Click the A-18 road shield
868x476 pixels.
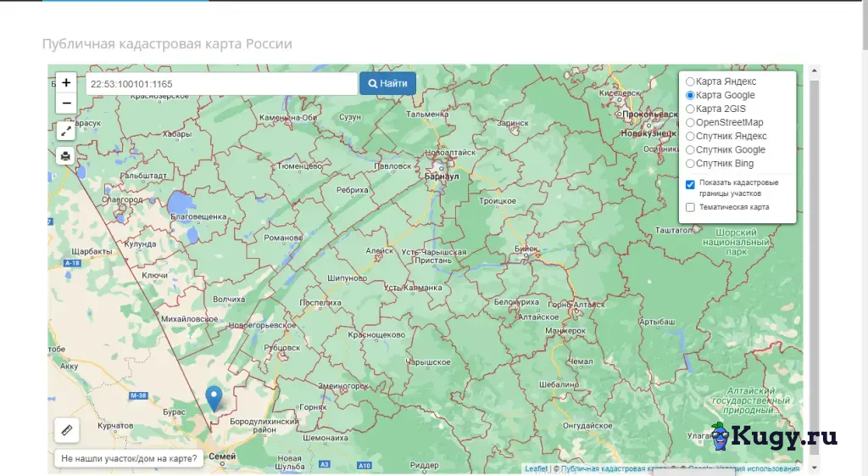click(x=73, y=263)
